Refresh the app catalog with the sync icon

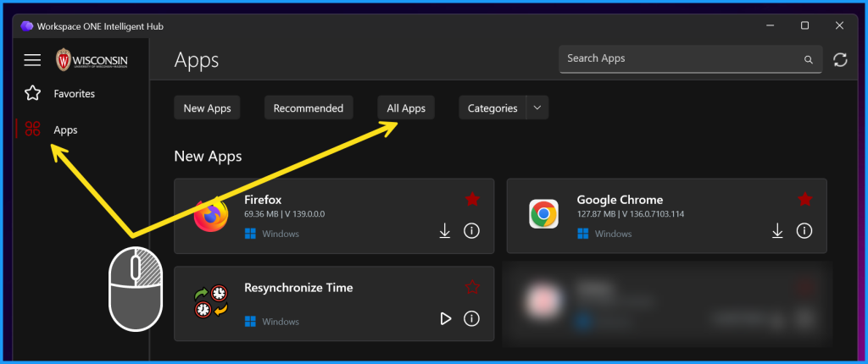click(x=840, y=59)
